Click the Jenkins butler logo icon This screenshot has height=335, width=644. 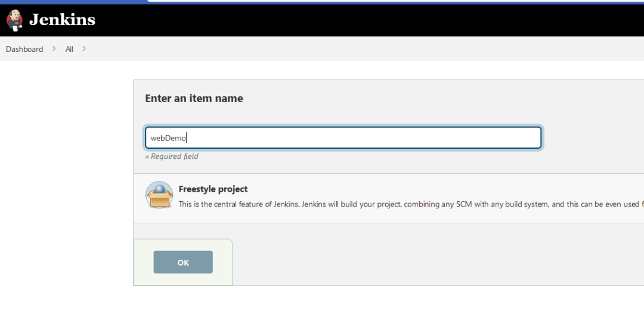coord(14,20)
